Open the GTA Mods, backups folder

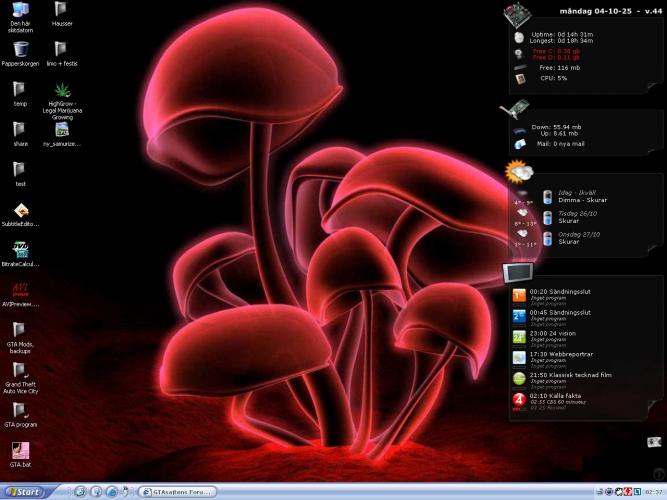coord(20,330)
